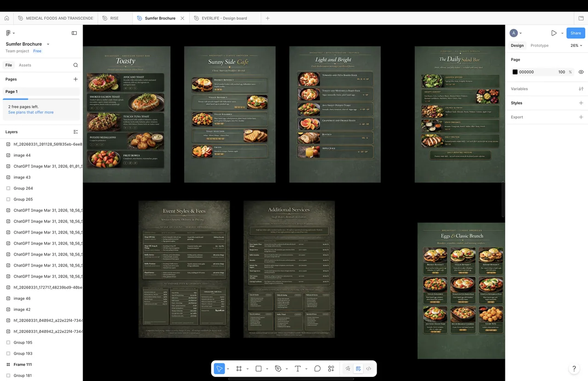Select Page 1 in pages list
The width and height of the screenshot is (588, 381).
[x=41, y=91]
